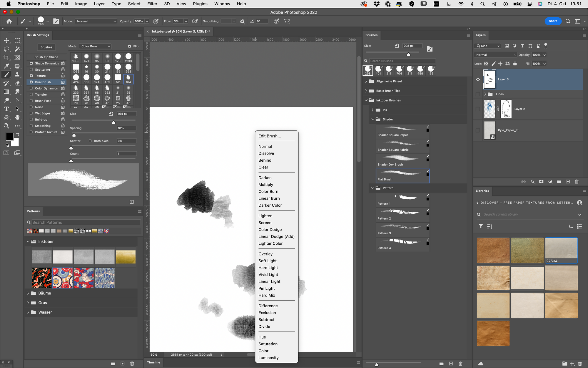Select the Brush tool in toolbar
The image size is (588, 368).
(x=6, y=74)
